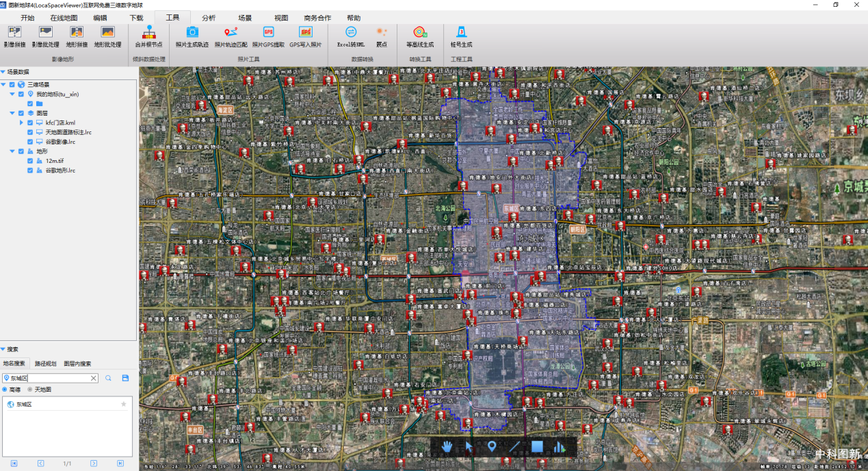Open the Excel转KML converter

351,32
